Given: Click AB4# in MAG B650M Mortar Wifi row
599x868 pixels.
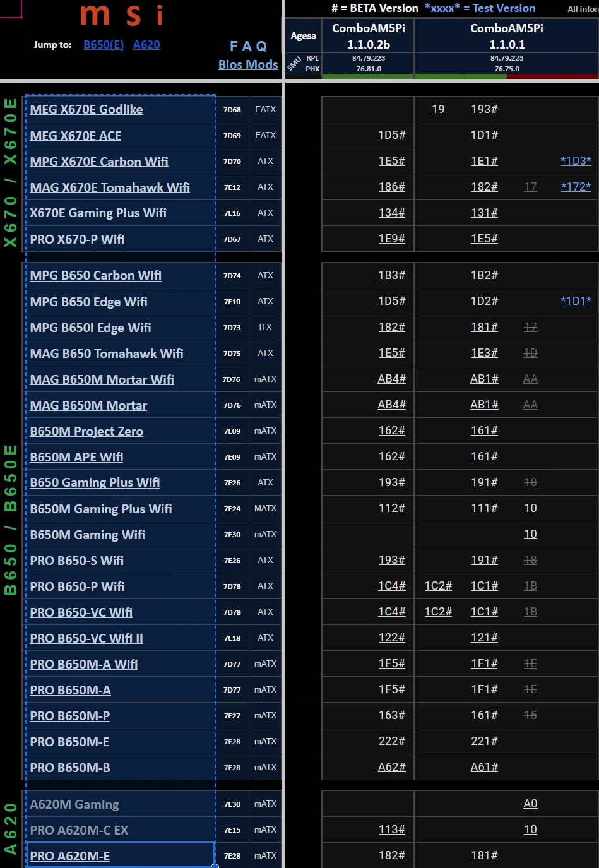Looking at the screenshot, I should [391, 379].
